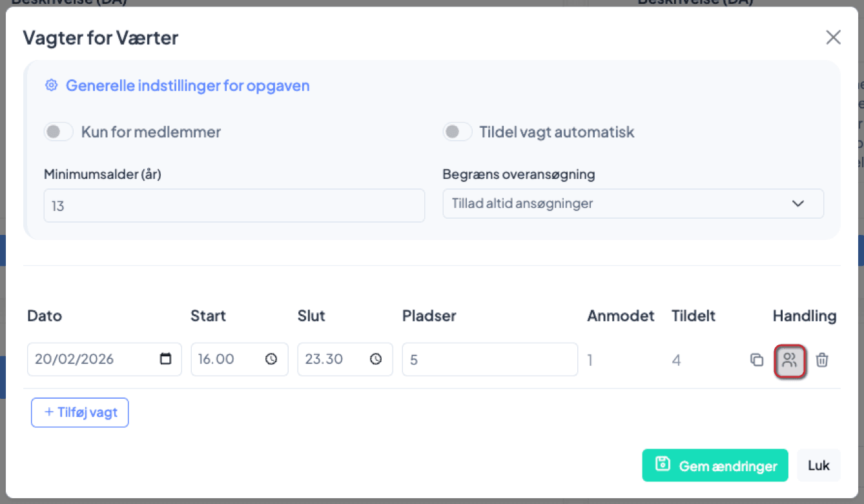Select the Pladser field showing 5
Screen dimensions: 864x504
click(x=489, y=359)
